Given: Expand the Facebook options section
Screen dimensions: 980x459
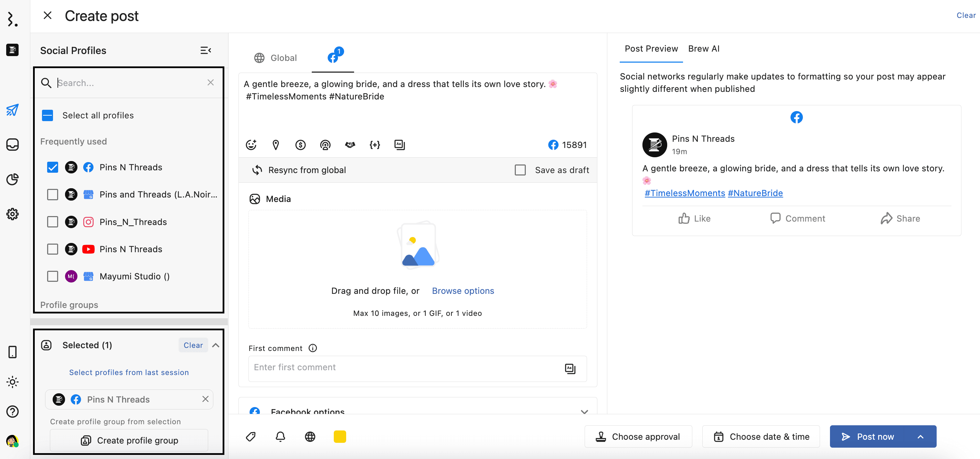Looking at the screenshot, I should [x=584, y=412].
